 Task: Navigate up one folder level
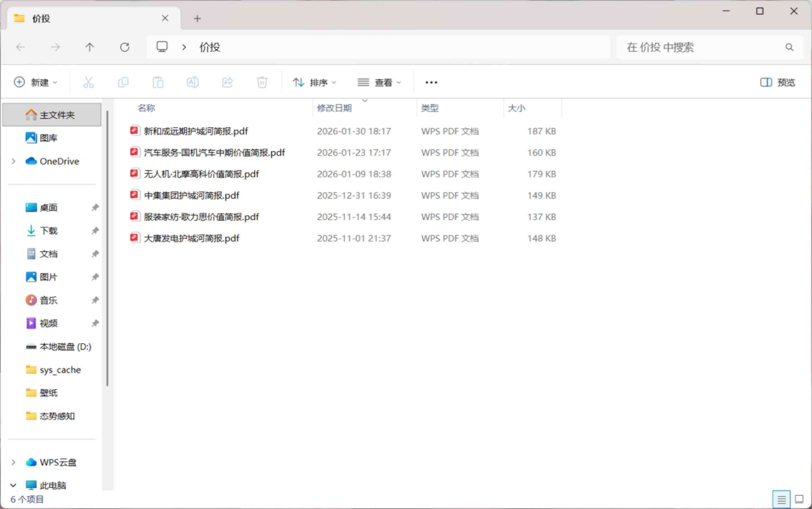click(89, 47)
